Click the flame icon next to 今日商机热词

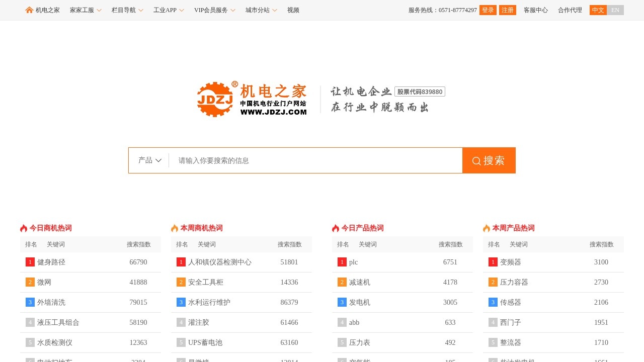click(23, 228)
